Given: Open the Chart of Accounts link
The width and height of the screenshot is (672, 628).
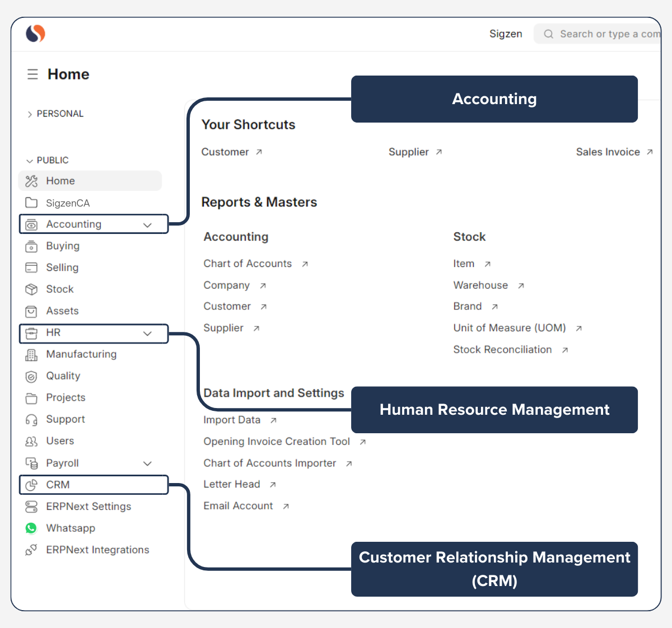Looking at the screenshot, I should point(248,264).
